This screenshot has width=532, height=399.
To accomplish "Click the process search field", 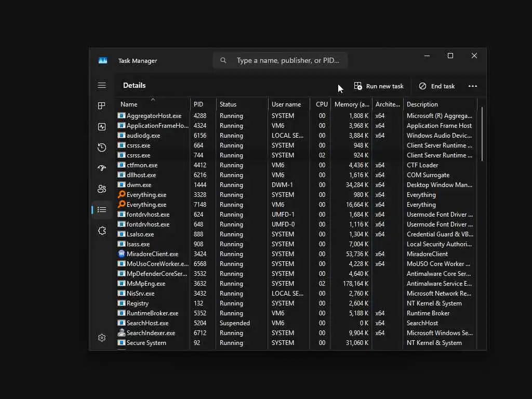I will tap(280, 60).
